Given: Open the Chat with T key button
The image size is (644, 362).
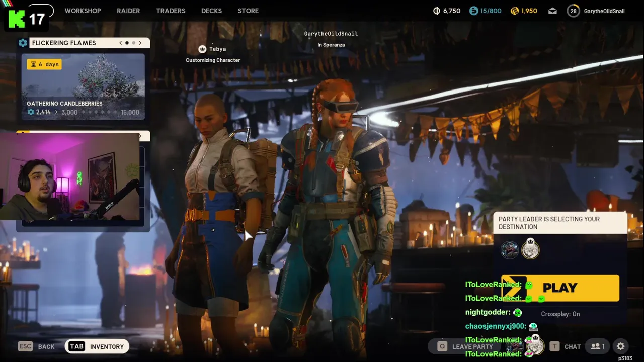Looking at the screenshot, I should pos(565,346).
